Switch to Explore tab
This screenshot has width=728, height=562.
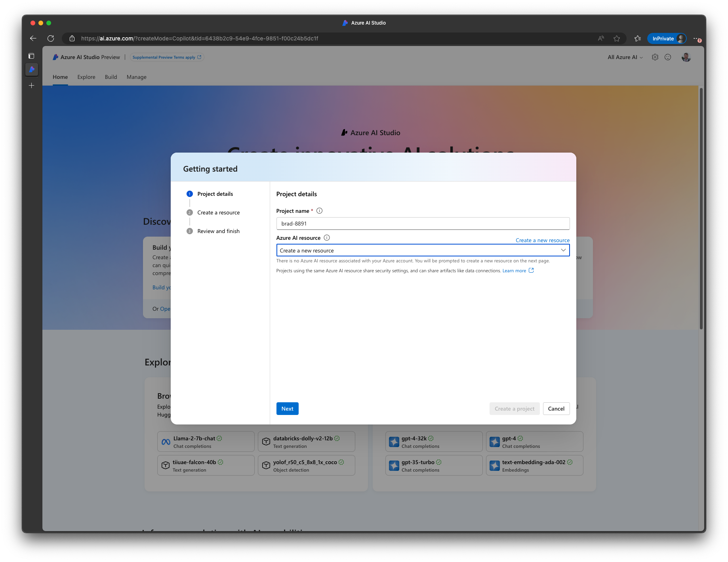[x=86, y=77]
